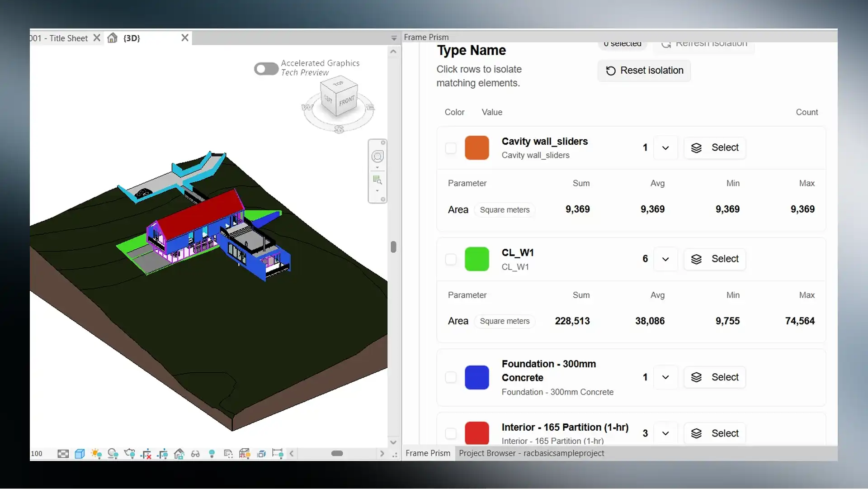
Task: Open rendering dialog teapot icon
Action: tap(130, 454)
